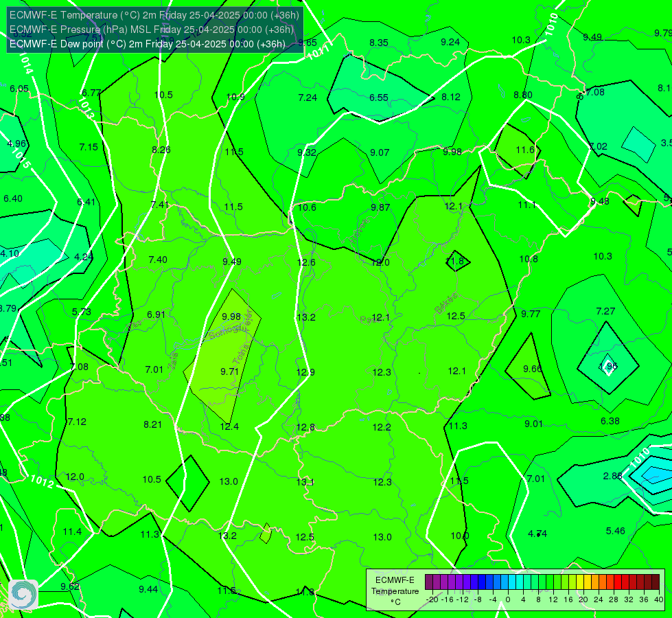
Task: Click the ECMWF-E Temperature °C legend title
Action: tap(395, 591)
